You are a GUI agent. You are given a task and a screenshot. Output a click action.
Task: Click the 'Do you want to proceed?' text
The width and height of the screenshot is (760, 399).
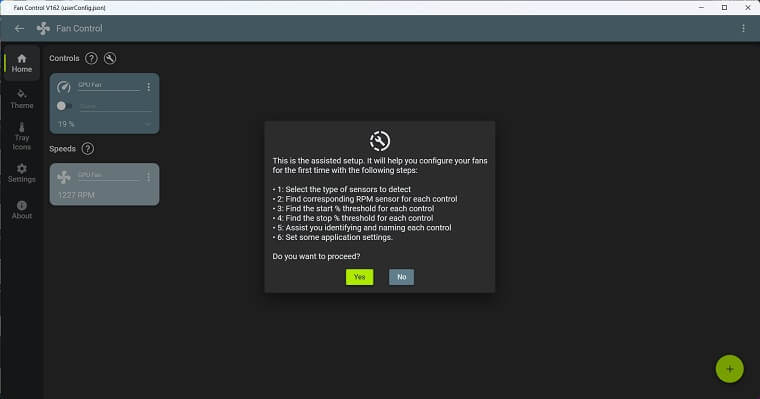(316, 256)
